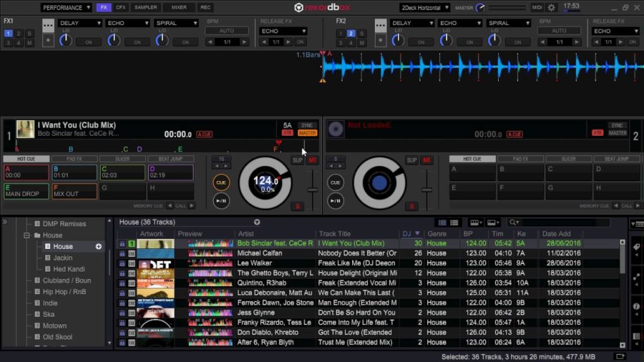Open the FX1 first ECHO effect dropdown
This screenshot has height=362, width=644.
128,23
